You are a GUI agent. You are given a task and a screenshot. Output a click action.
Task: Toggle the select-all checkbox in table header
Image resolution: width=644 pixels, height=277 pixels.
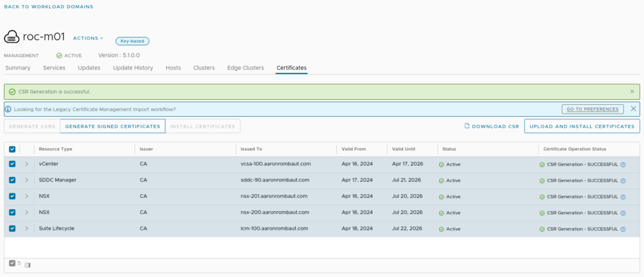[12, 149]
